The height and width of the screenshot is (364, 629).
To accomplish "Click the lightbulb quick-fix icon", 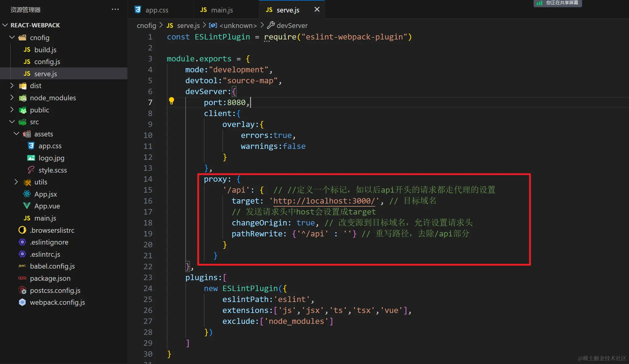I will pos(171,101).
